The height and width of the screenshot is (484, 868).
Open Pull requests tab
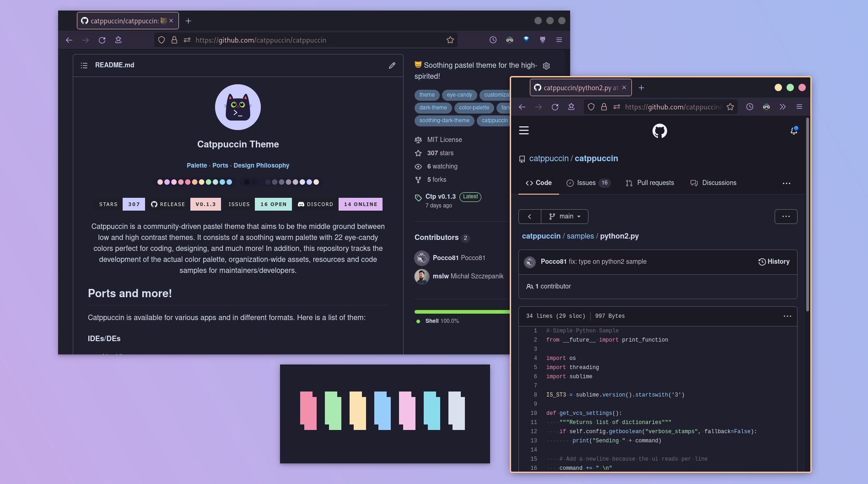(650, 183)
